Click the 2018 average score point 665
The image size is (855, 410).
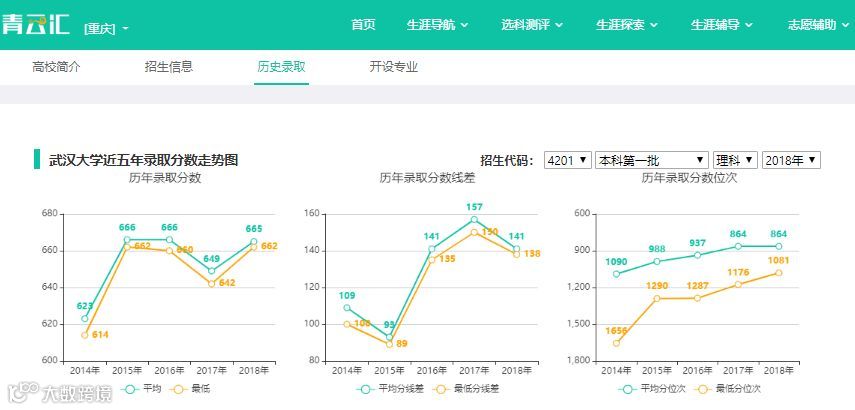coord(254,241)
